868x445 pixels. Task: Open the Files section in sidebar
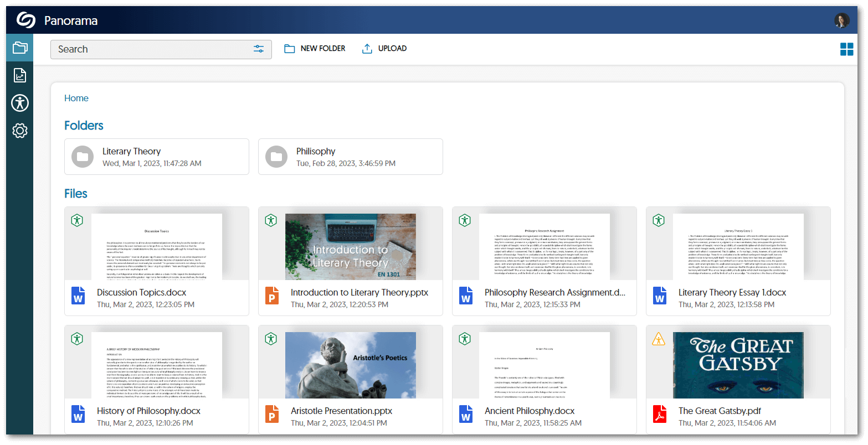[20, 48]
